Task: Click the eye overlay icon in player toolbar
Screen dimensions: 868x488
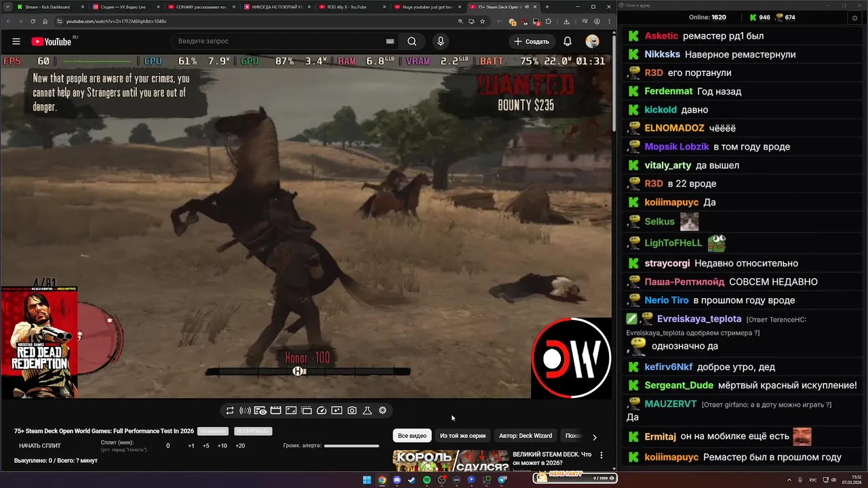Action: pyautogui.click(x=260, y=410)
